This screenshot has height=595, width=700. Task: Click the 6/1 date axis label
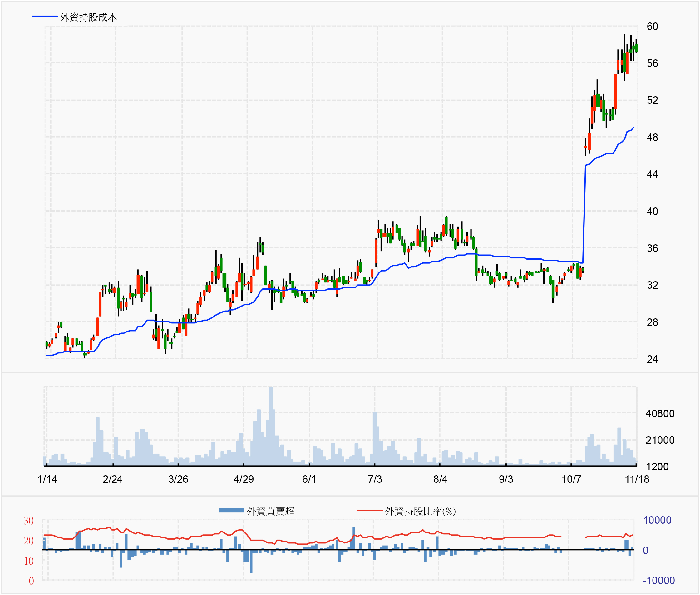(309, 479)
